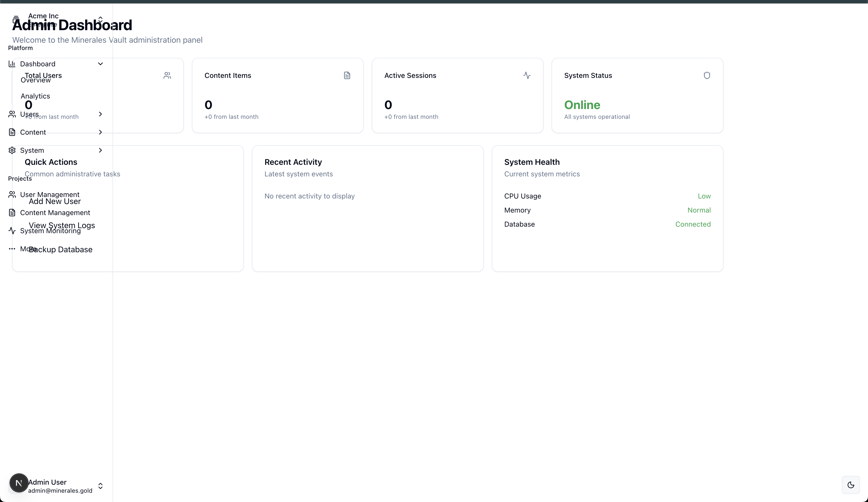
Task: Click the three-dots More icon
Action: (12, 249)
